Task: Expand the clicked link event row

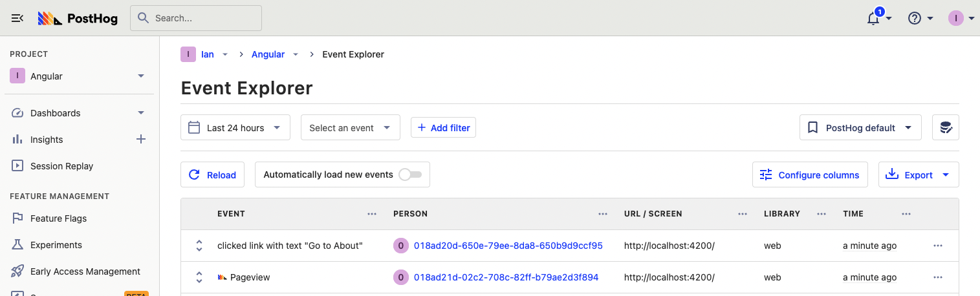Action: click(x=199, y=246)
